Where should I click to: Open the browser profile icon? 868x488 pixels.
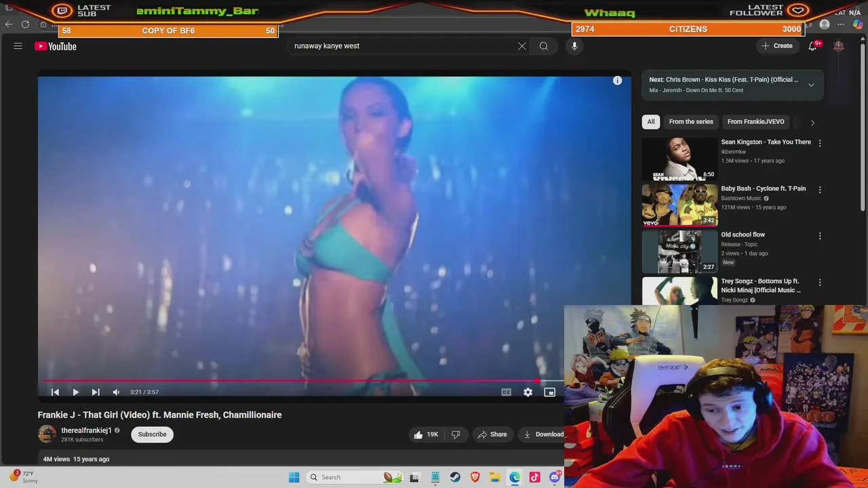pos(825,24)
